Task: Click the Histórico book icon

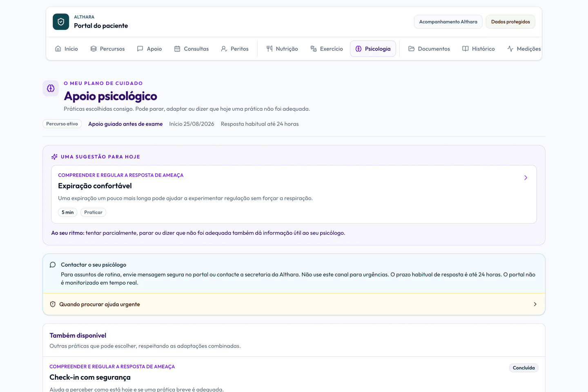Action: click(x=465, y=49)
